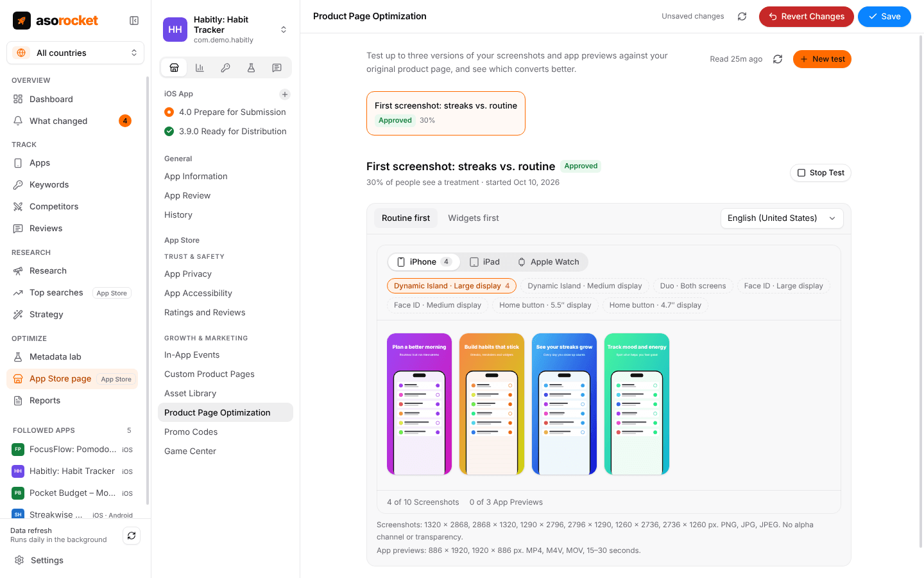Select Duo · Both screens option
This screenshot has width=924, height=578.
point(693,286)
